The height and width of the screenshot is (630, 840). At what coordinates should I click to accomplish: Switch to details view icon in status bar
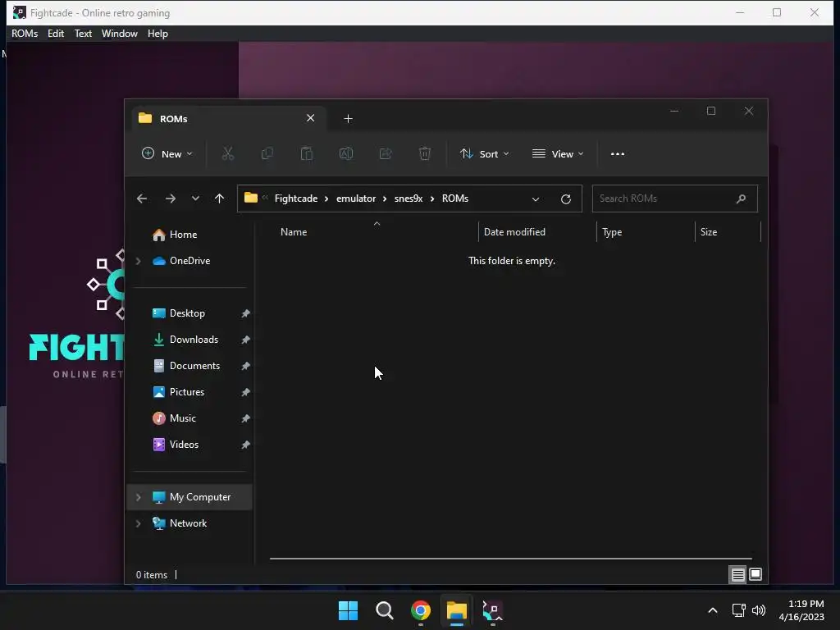tap(737, 575)
